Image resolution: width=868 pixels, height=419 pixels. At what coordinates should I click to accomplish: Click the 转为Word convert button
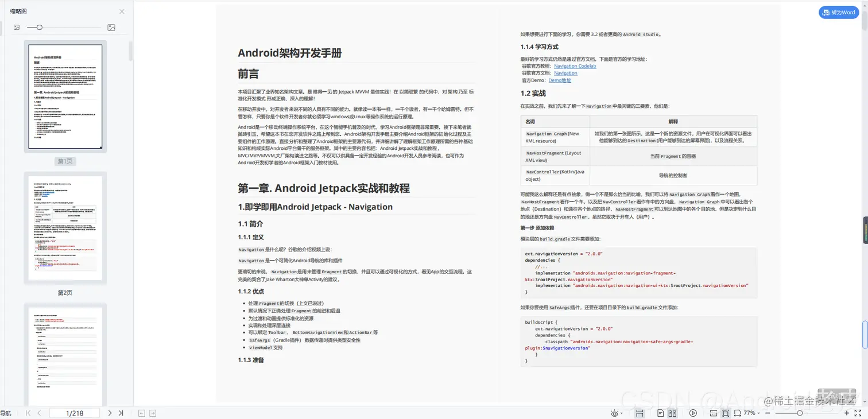839,12
